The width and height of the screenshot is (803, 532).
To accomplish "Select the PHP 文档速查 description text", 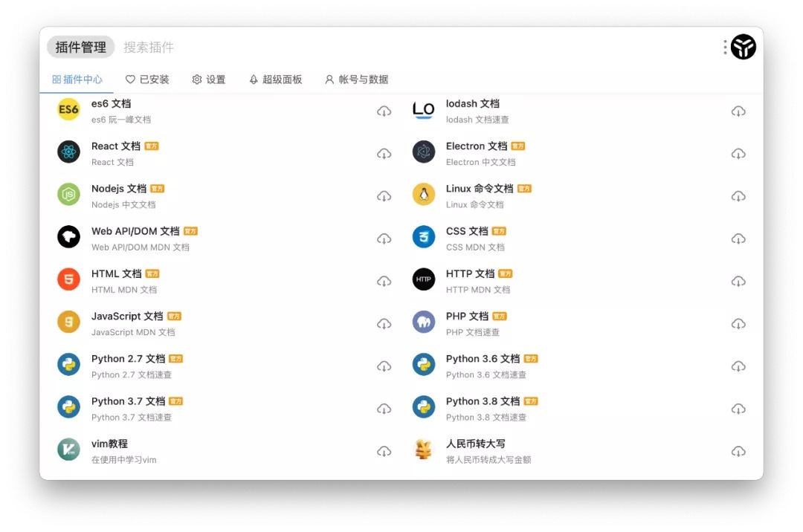I will coord(473,332).
